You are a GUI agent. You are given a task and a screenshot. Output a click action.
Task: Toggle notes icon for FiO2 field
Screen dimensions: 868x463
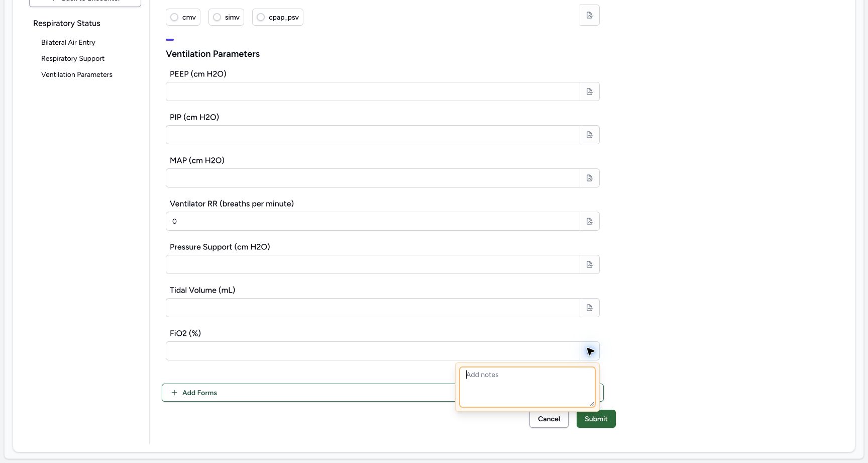pyautogui.click(x=590, y=351)
